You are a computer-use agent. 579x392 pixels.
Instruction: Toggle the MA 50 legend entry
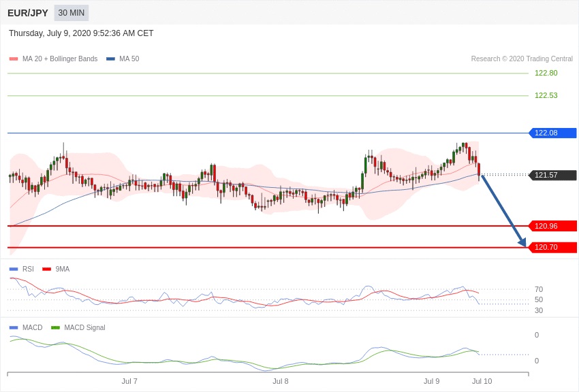129,59
